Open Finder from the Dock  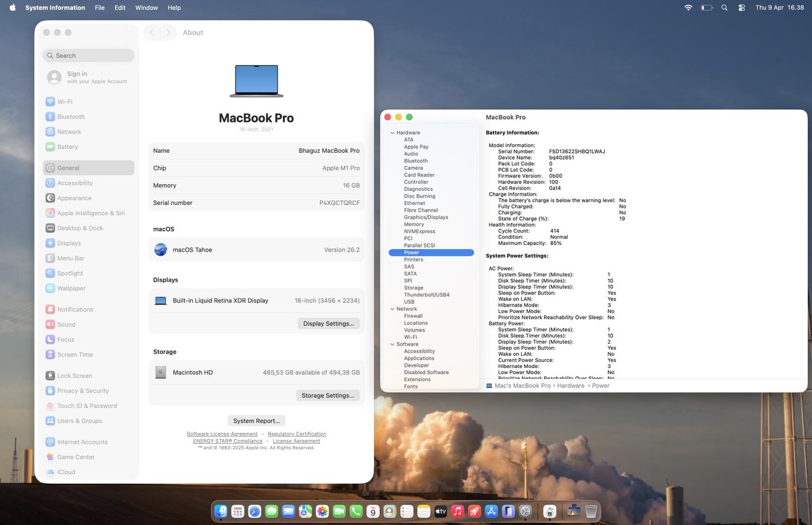tap(221, 511)
